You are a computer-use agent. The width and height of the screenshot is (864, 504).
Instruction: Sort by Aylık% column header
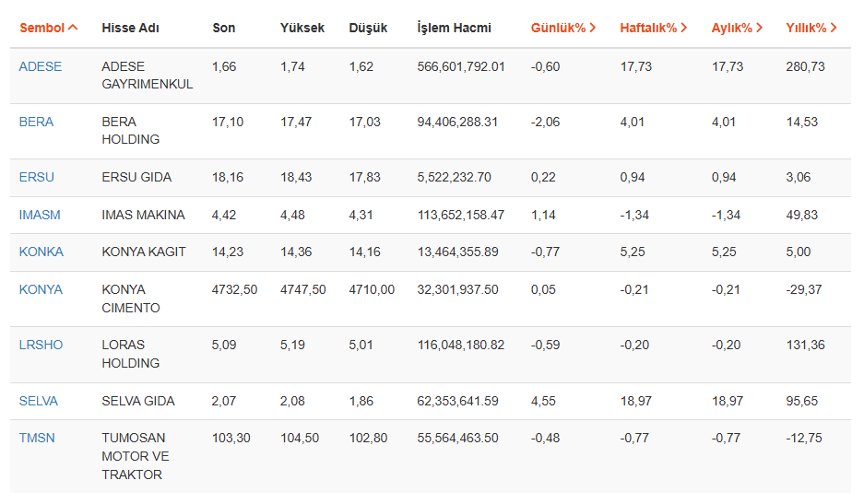[x=737, y=28]
